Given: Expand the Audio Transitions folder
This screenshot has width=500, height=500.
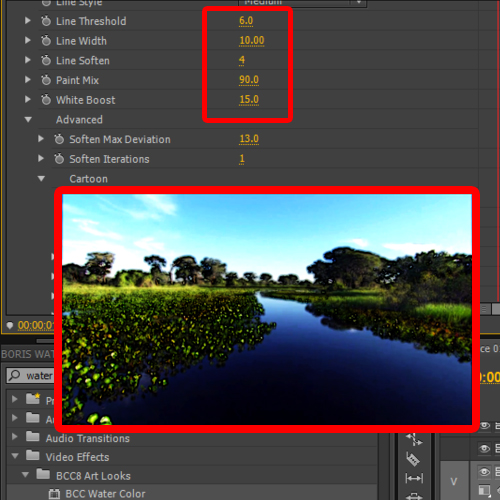Looking at the screenshot, I should click(15, 436).
